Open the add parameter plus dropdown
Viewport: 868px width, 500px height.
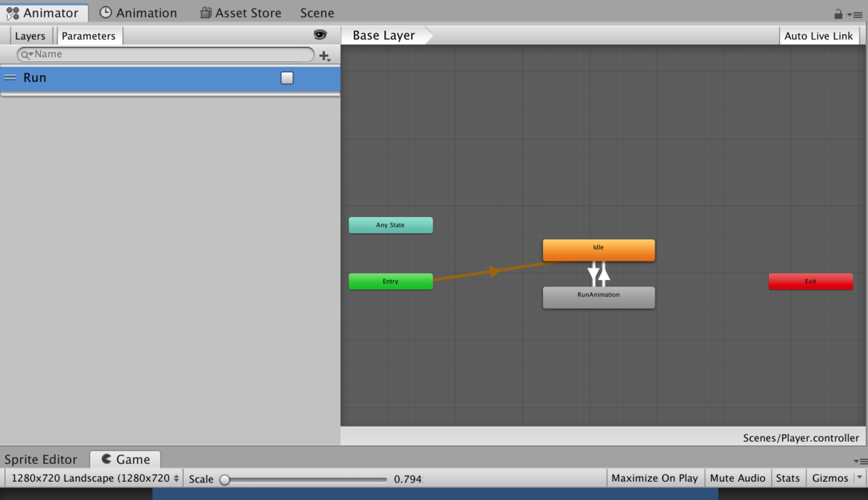[325, 56]
